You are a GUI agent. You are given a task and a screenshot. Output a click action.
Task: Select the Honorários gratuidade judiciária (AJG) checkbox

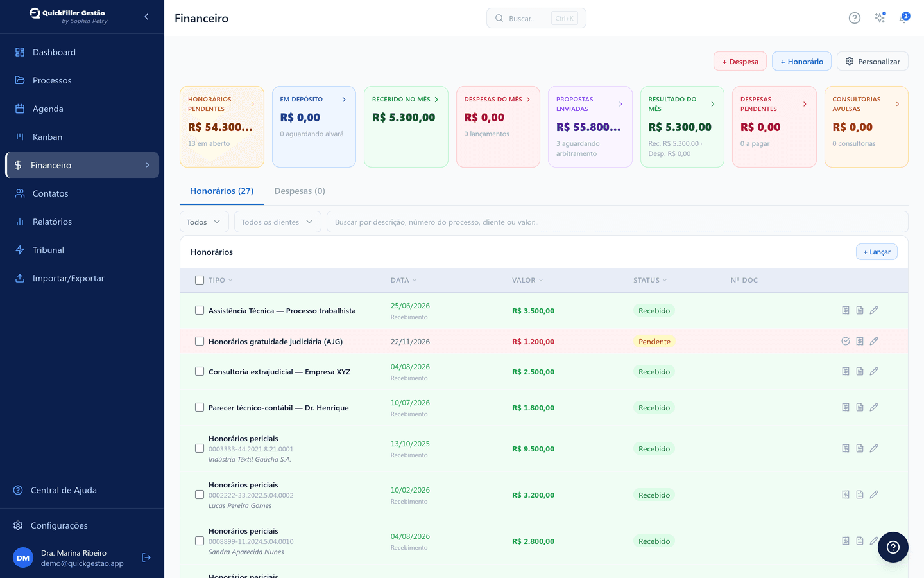[x=200, y=341]
